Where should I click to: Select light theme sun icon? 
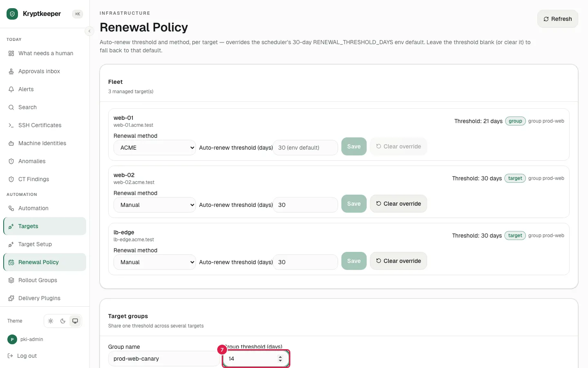[51, 321]
